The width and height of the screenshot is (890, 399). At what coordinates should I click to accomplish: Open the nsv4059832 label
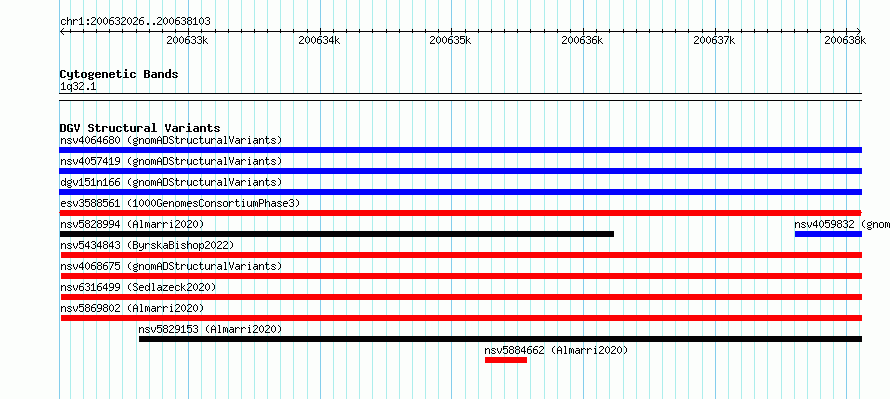[842, 224]
